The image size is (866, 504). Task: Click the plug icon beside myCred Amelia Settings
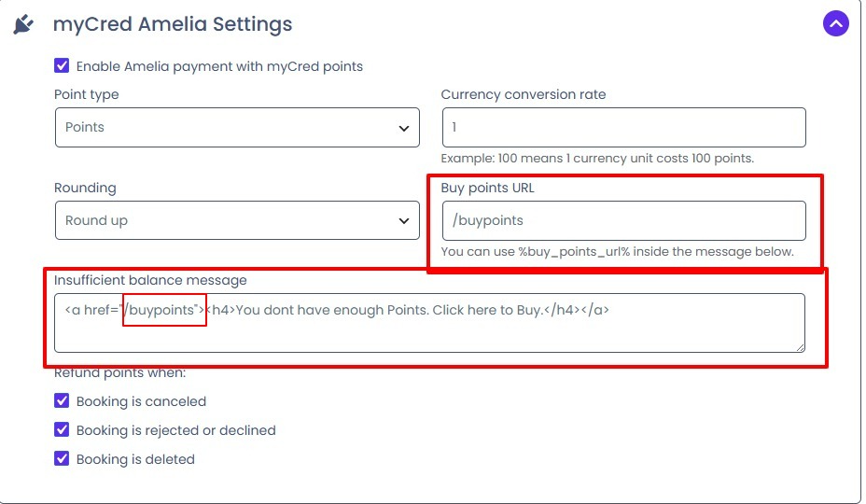[23, 24]
